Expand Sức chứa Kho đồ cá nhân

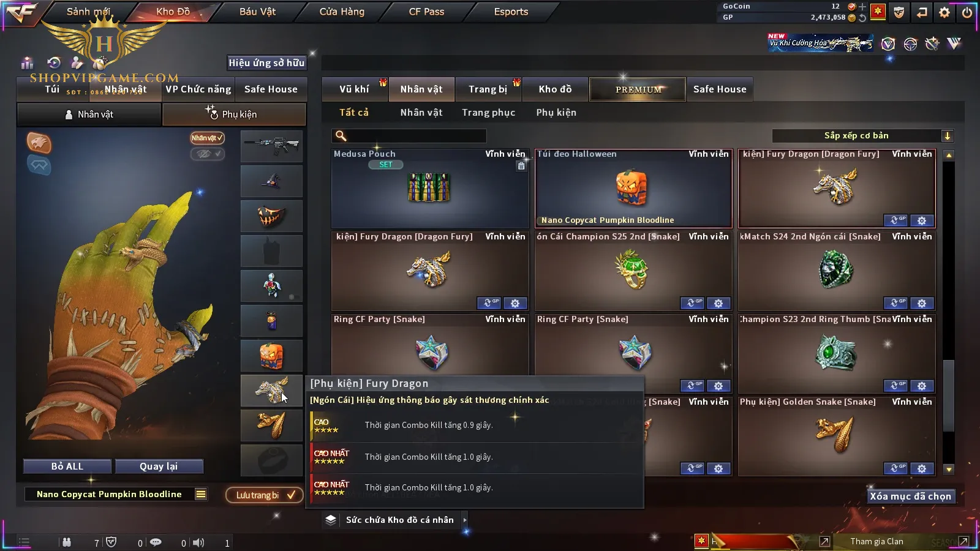(x=465, y=520)
